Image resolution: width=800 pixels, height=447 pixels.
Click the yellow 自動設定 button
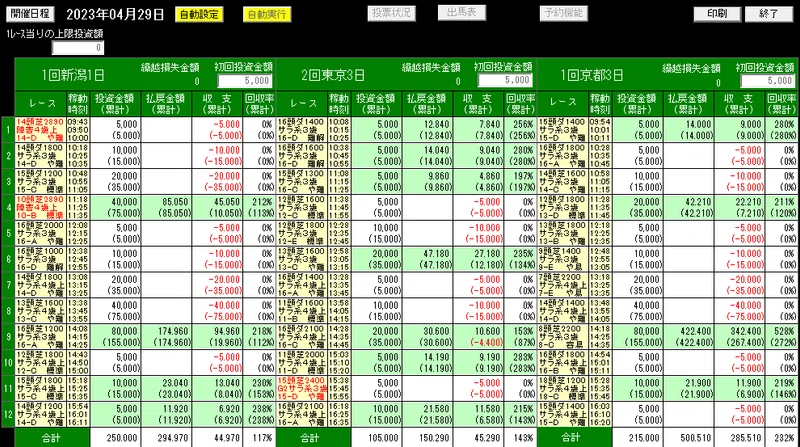coord(199,14)
